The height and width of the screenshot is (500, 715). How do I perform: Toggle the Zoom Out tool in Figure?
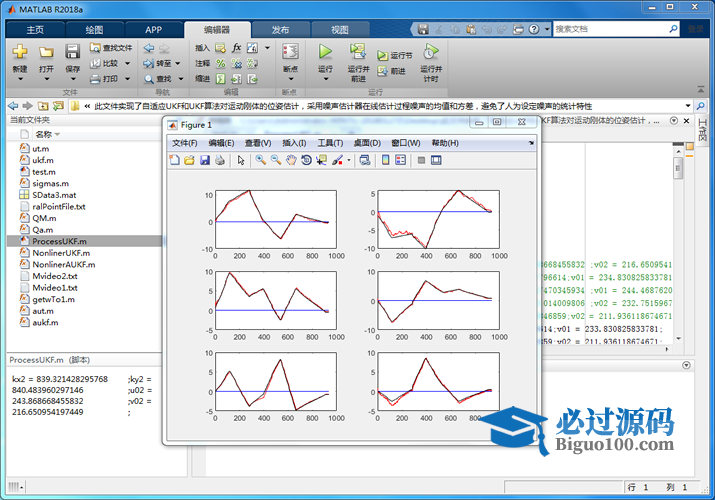click(276, 160)
